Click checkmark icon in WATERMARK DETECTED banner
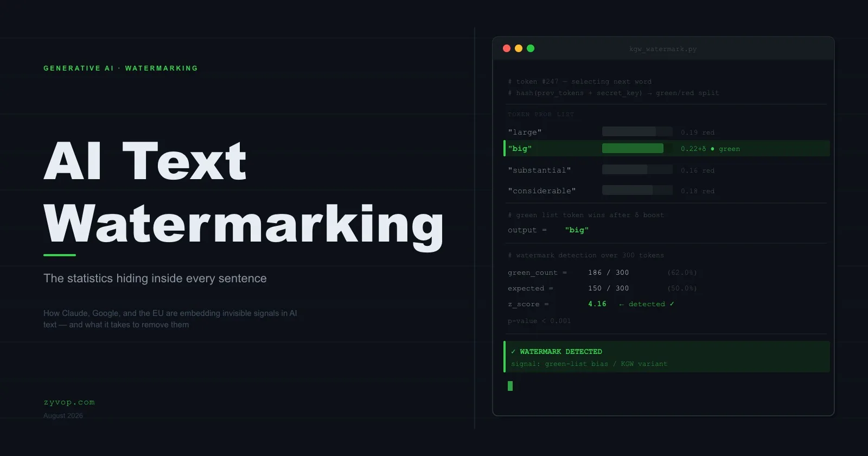The width and height of the screenshot is (868, 456). 513,352
